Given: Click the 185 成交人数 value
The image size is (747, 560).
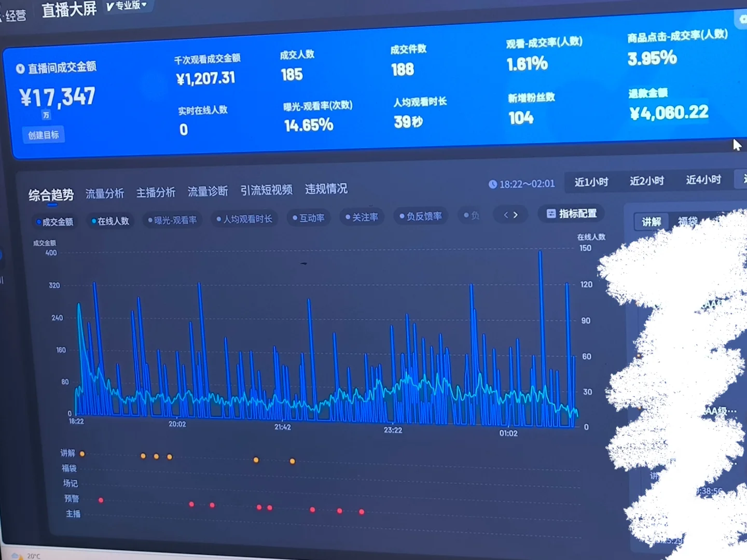Looking at the screenshot, I should [x=292, y=75].
